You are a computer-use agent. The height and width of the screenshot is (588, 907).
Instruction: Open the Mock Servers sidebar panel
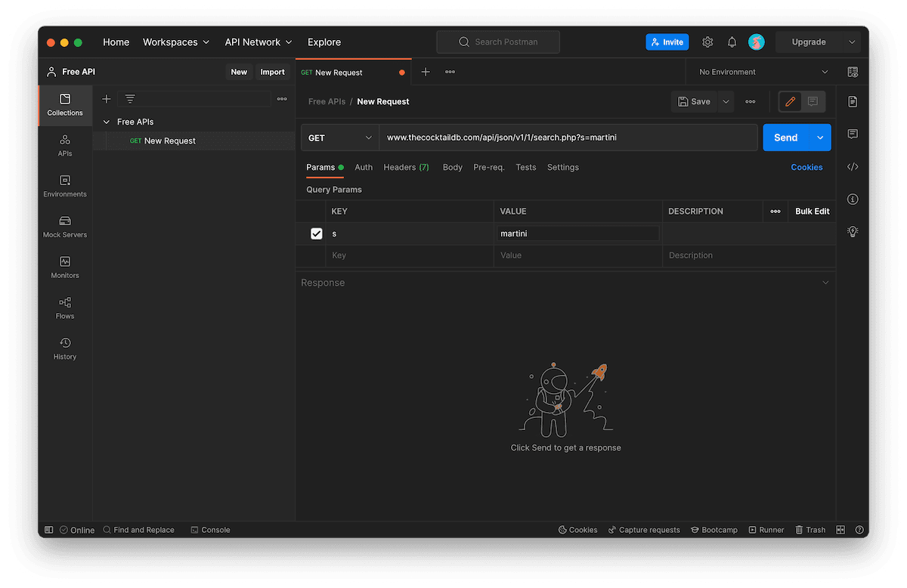pyautogui.click(x=65, y=227)
